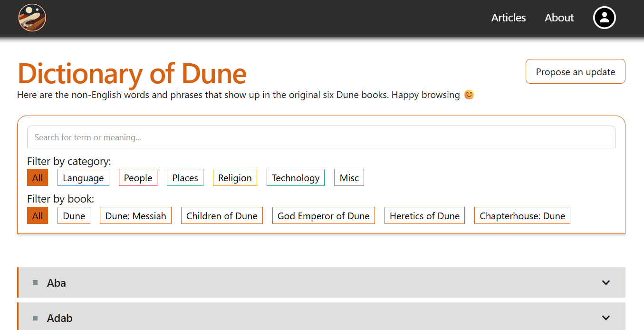
Task: Click the Adab term title
Action: [60, 318]
